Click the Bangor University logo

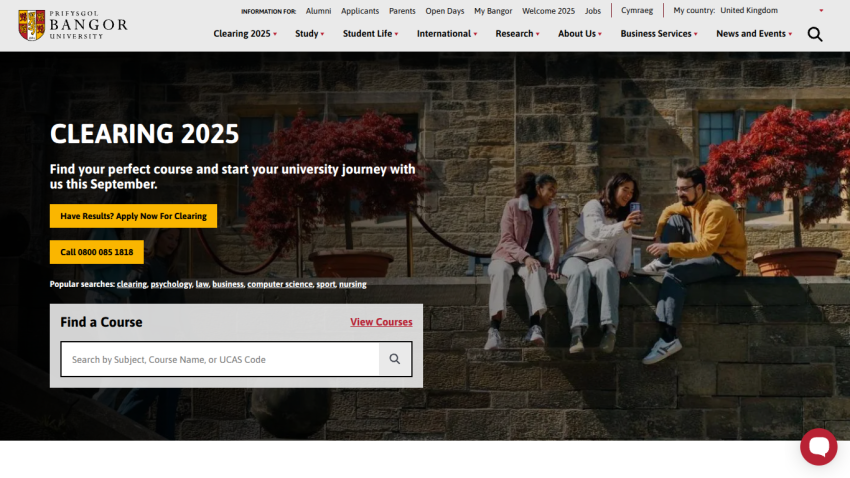pos(73,25)
